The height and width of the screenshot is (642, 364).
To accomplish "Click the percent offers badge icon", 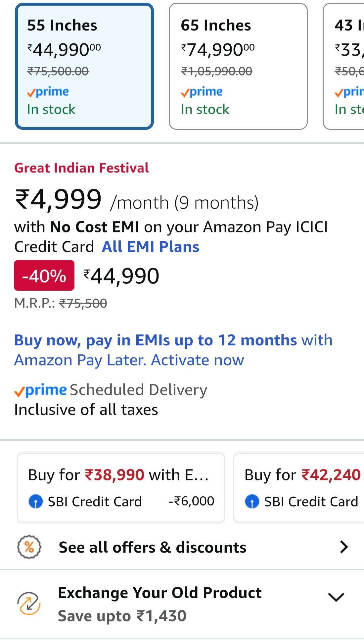I will click(x=29, y=547).
